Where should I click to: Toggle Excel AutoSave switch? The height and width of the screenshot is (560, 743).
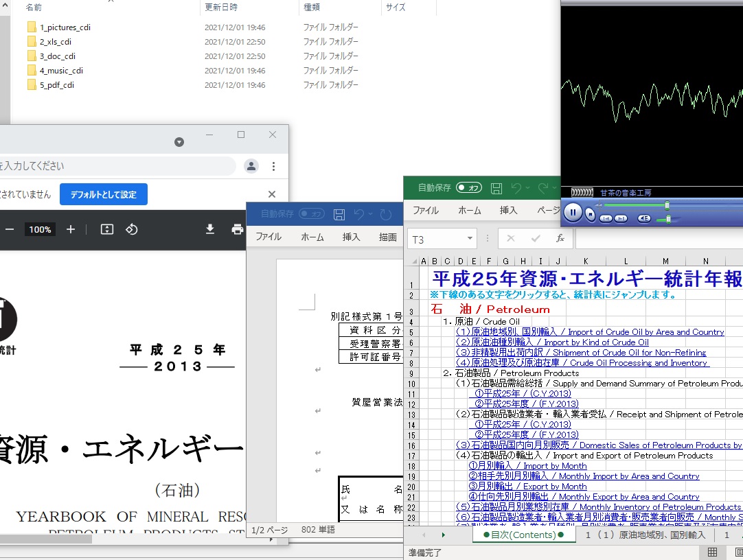469,187
